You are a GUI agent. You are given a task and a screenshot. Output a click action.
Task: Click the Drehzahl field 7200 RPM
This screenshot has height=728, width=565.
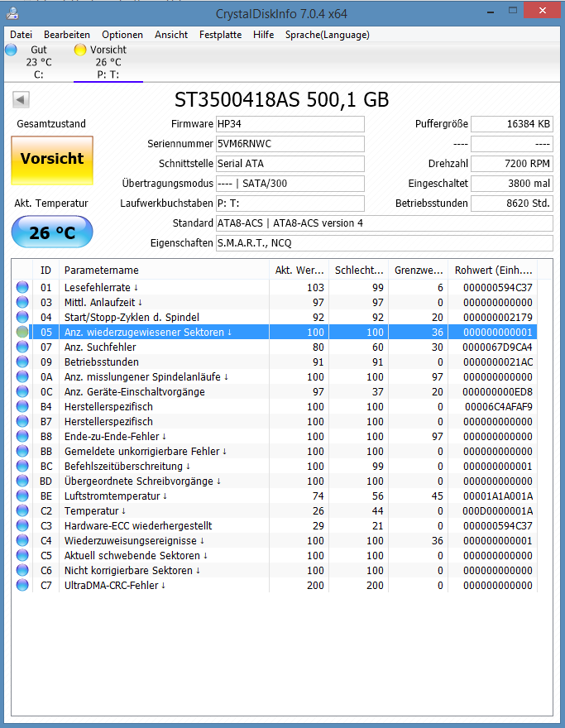point(511,164)
